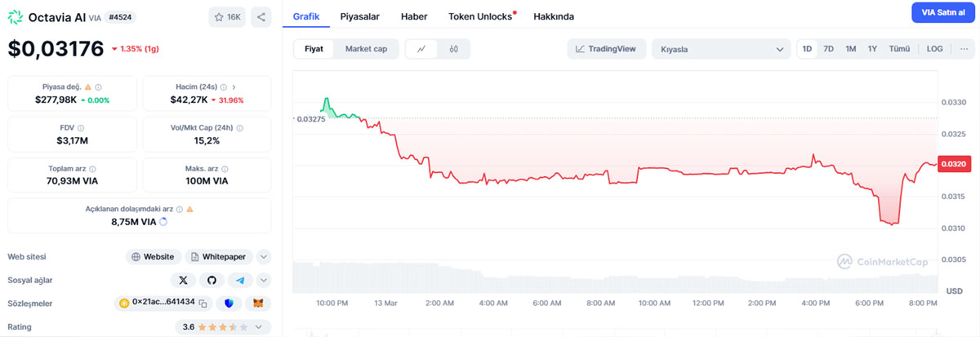Click the 0.0320 current price label
Screen dimensions: 980x337
pyautogui.click(x=954, y=164)
